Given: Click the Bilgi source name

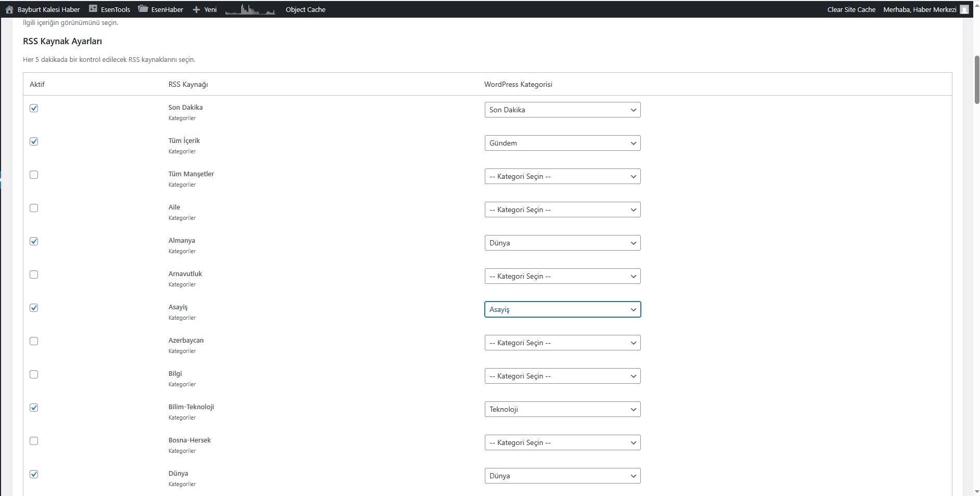Looking at the screenshot, I should 175,373.
